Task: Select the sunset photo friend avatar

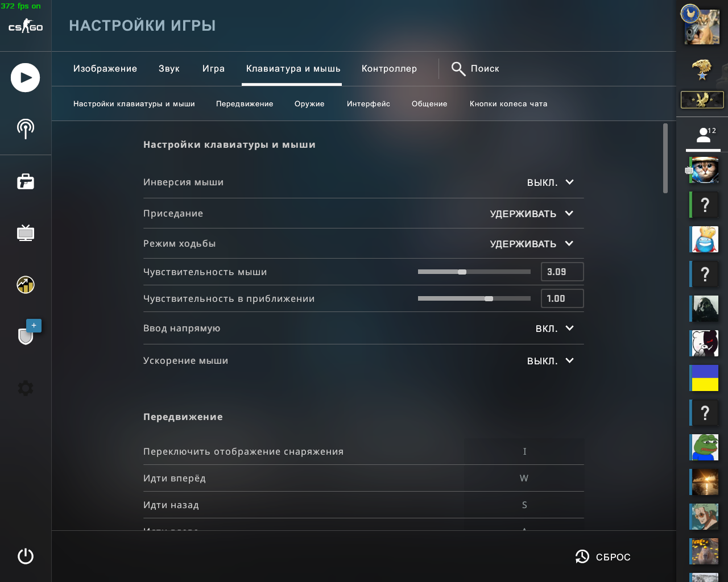Action: [704, 482]
